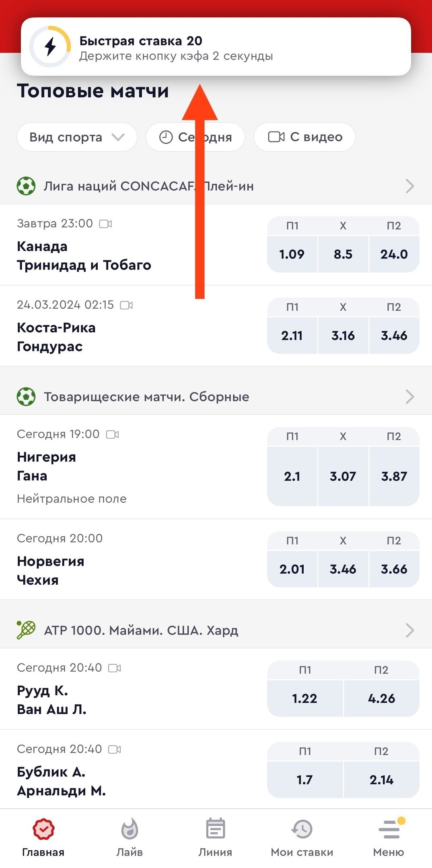Tap soccer ball icon for Лига наций CONCACAF

click(x=26, y=186)
